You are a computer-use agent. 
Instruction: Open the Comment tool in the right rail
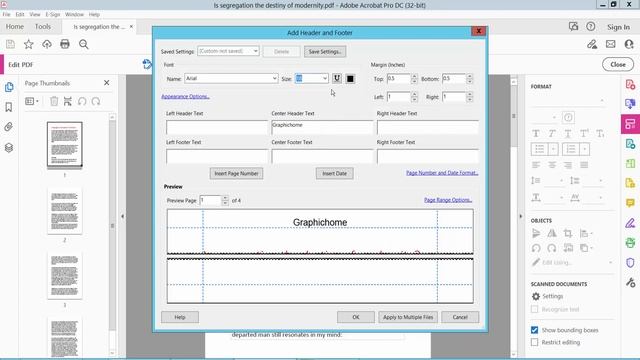click(630, 203)
